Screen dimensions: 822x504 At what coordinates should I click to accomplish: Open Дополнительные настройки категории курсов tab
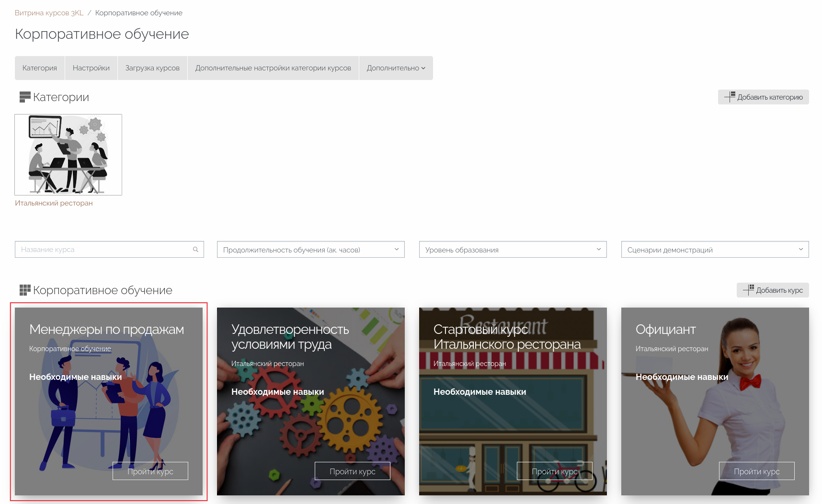tap(273, 68)
